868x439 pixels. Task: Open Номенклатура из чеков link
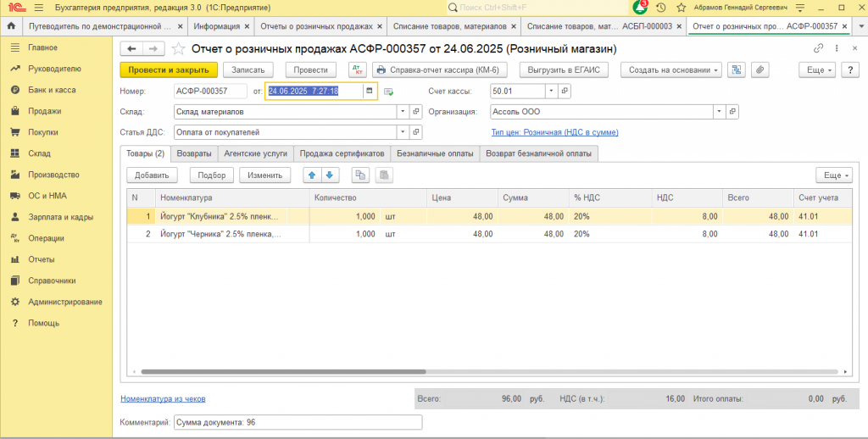coord(163,398)
